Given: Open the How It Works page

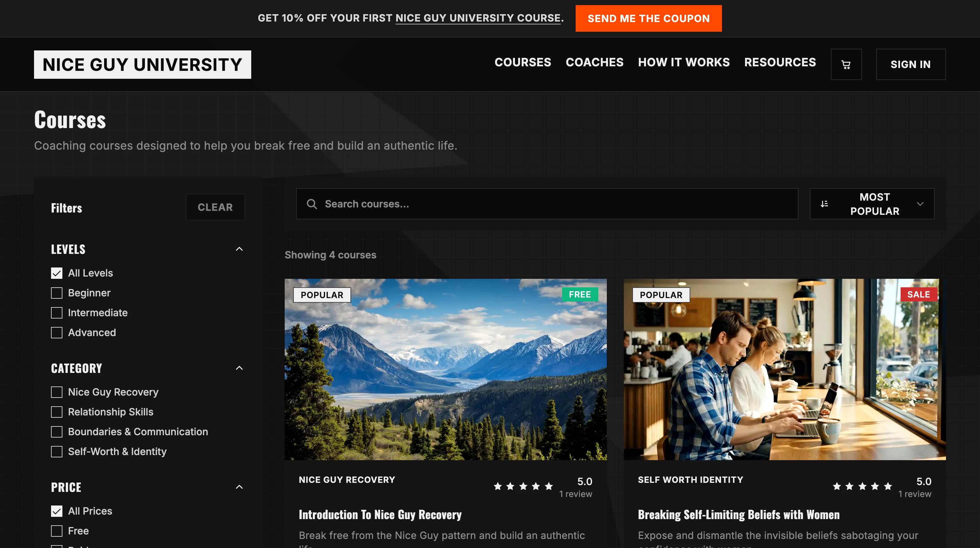Looking at the screenshot, I should point(684,62).
